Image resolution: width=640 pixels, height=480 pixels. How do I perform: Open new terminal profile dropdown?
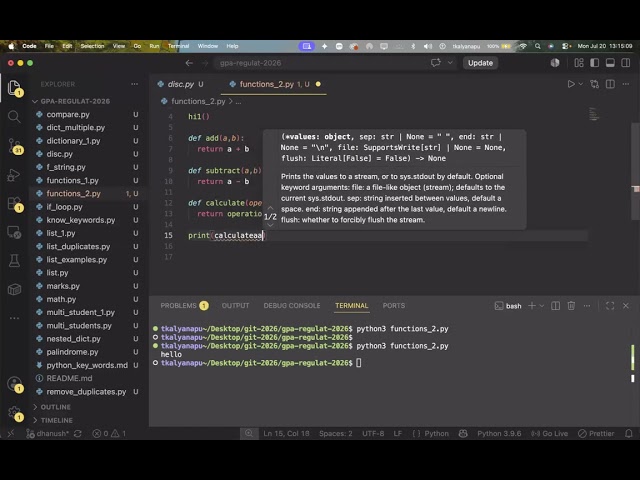tap(542, 306)
